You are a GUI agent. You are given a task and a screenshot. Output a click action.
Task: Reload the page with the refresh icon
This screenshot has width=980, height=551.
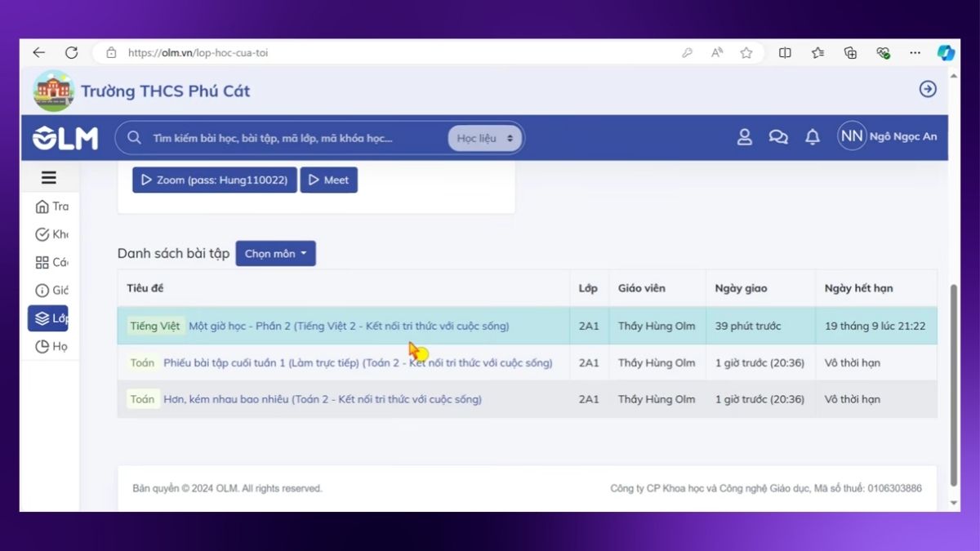click(71, 52)
